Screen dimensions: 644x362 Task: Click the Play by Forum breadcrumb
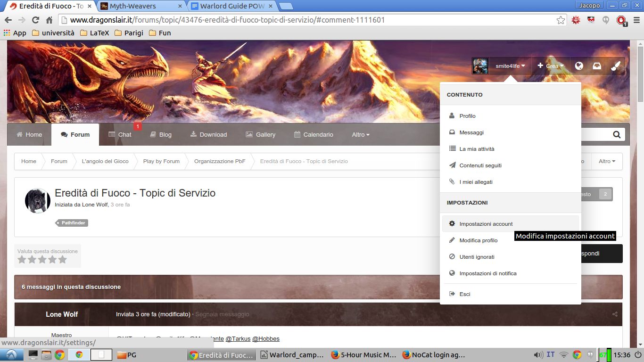click(161, 161)
